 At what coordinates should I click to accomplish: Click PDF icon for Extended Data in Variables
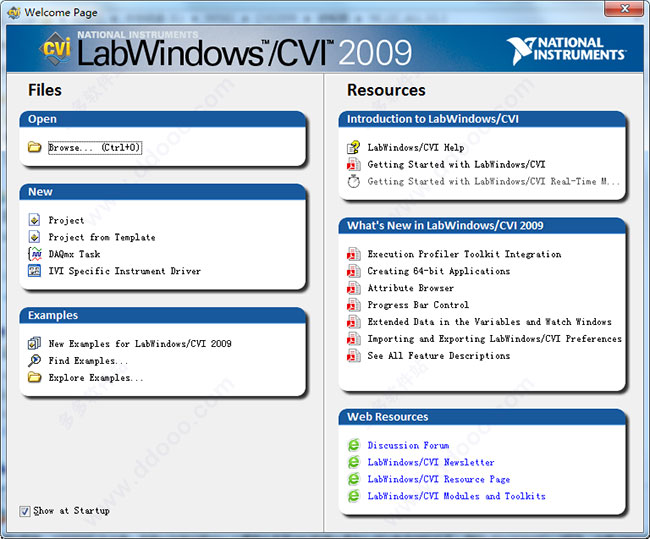[x=354, y=322]
